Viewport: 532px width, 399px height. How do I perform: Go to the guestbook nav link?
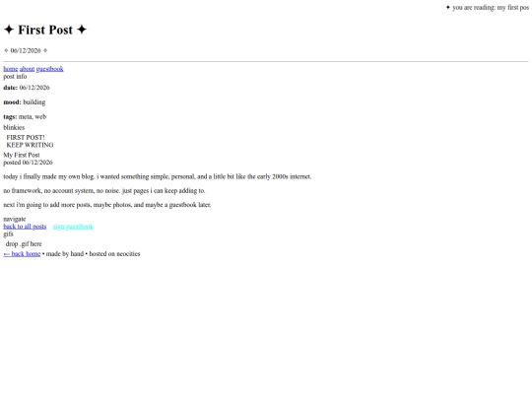pos(50,69)
